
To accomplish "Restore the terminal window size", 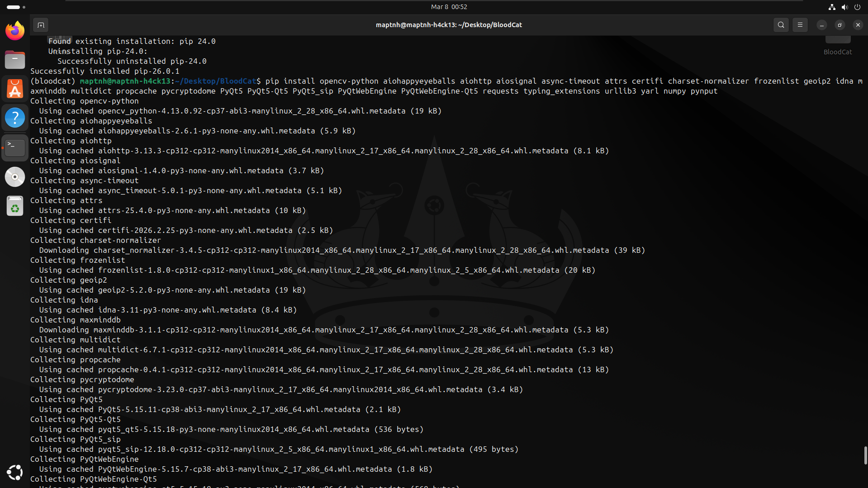I will click(840, 25).
